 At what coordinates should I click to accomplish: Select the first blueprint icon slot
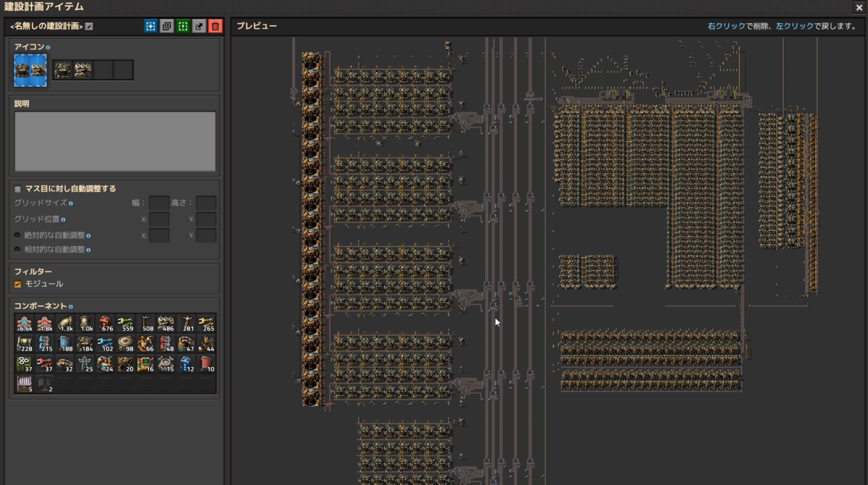pos(63,70)
